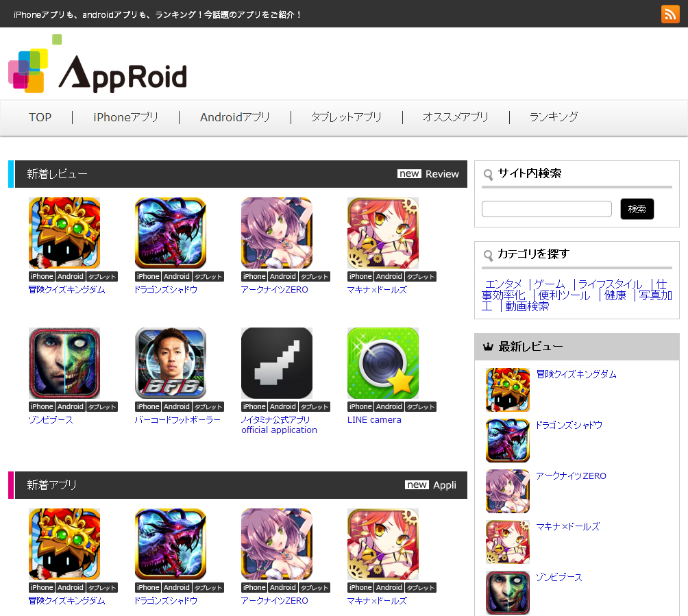Screen dimensions: 688x616
Task: Open the バーコードフットボーラー title link
Action: coord(177,420)
